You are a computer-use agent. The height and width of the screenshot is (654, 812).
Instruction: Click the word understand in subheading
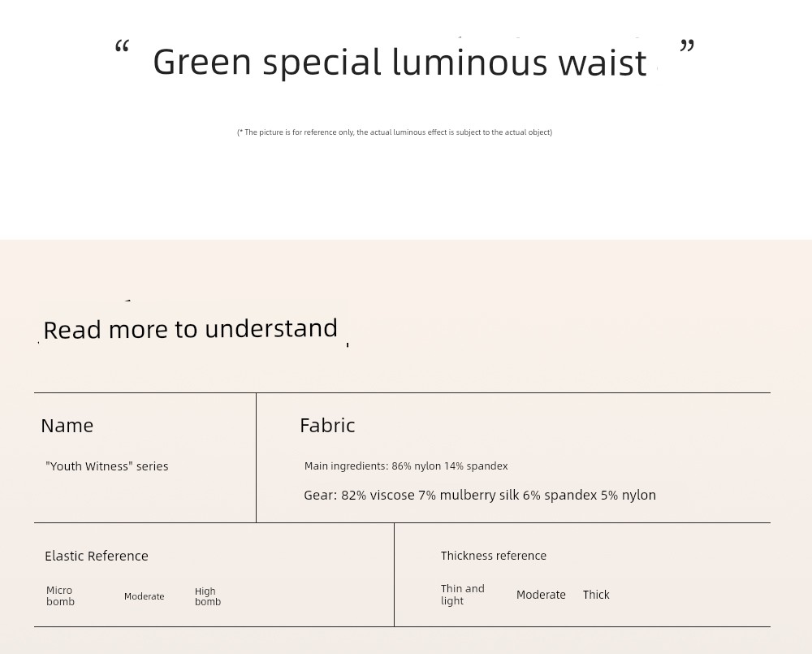pyautogui.click(x=271, y=328)
